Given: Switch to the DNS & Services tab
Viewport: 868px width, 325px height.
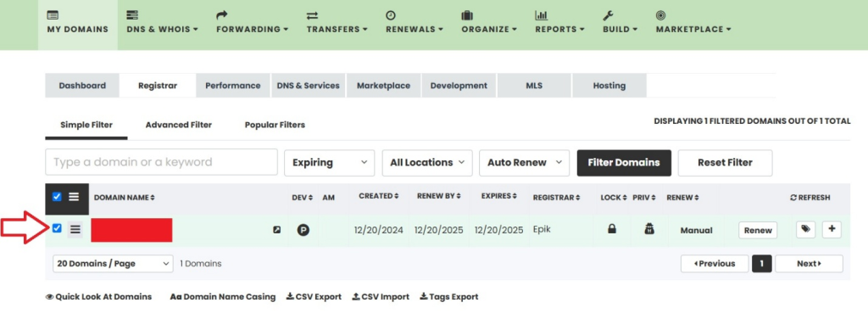Looking at the screenshot, I should 309,86.
